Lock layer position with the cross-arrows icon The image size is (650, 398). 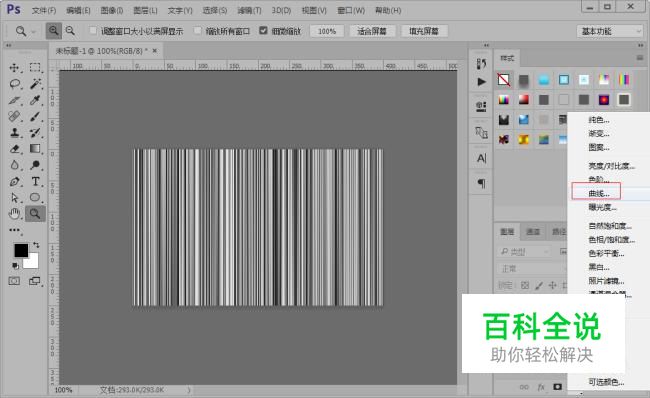click(552, 285)
